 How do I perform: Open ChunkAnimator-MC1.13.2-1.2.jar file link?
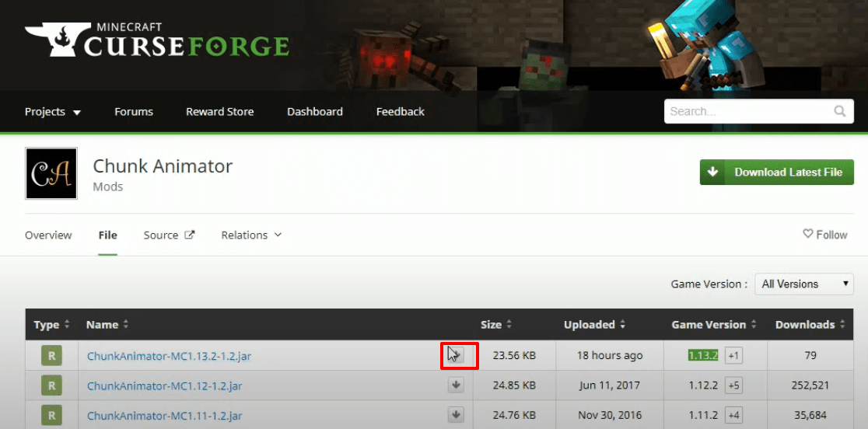click(x=169, y=356)
